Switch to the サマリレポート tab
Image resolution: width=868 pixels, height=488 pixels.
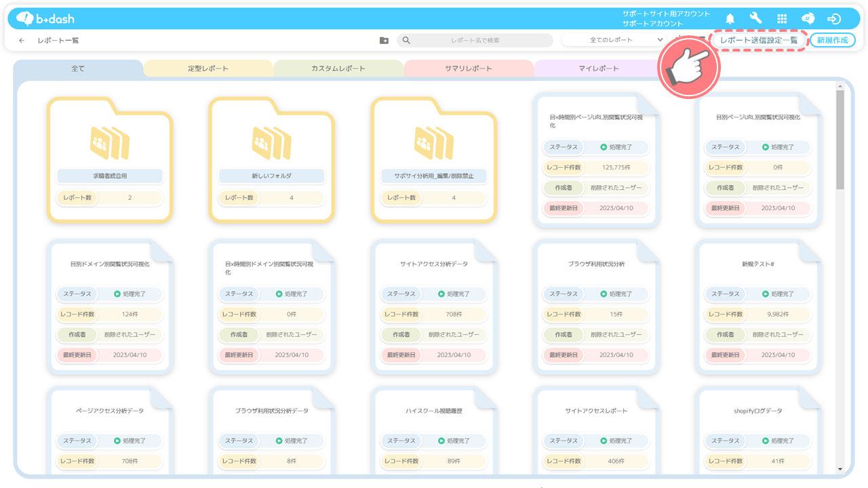pos(469,68)
